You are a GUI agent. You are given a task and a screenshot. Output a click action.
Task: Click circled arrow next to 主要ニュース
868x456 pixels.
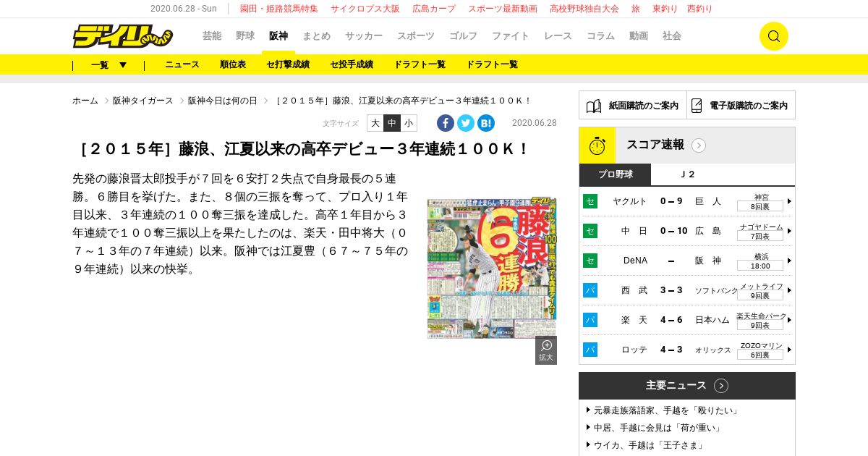721,386
